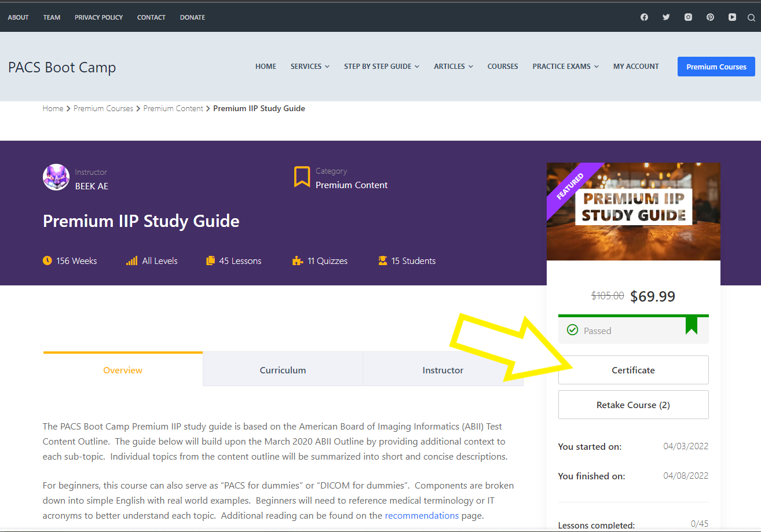Switch to the Curriculum tab
This screenshot has height=532, width=761.
click(283, 369)
